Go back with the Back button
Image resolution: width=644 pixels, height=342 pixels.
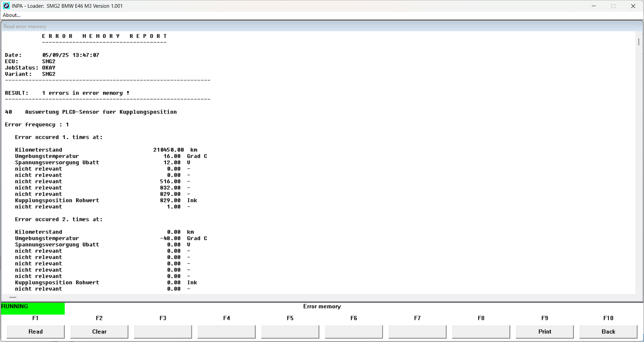pos(608,332)
